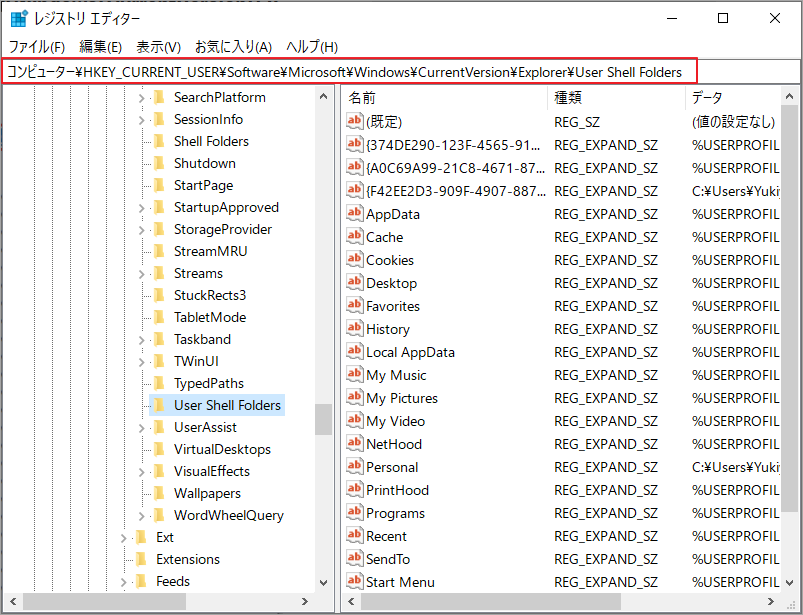Expand the WordWheelQuery key
Screen dimensions: 803x615
141,516
